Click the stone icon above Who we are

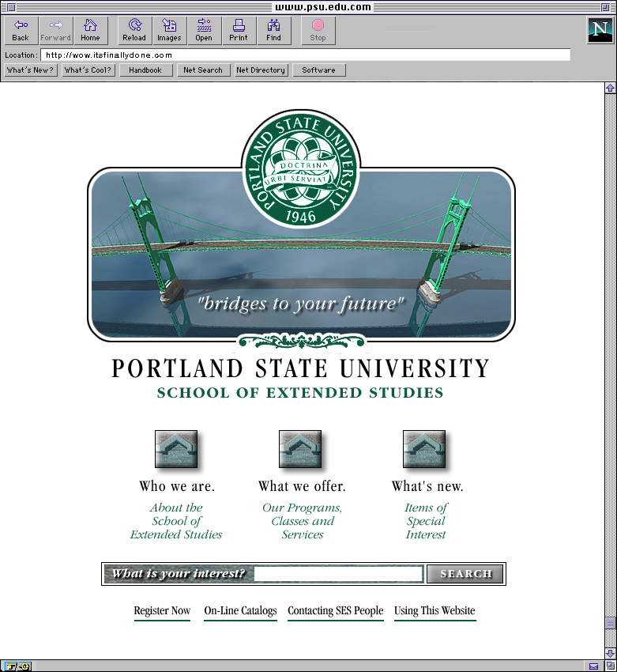click(176, 449)
